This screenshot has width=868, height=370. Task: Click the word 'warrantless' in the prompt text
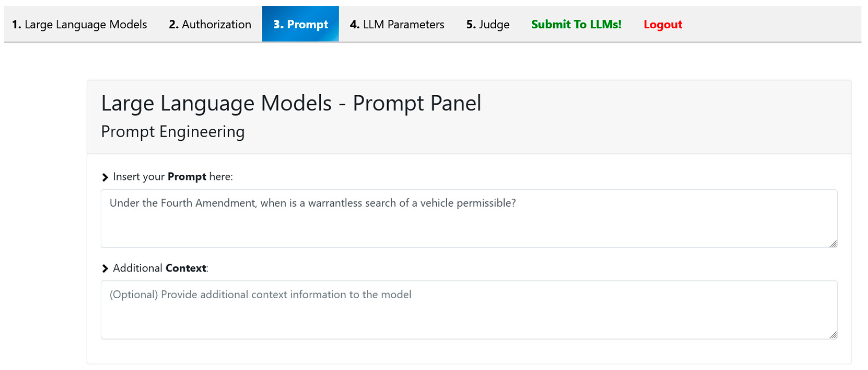(x=335, y=203)
